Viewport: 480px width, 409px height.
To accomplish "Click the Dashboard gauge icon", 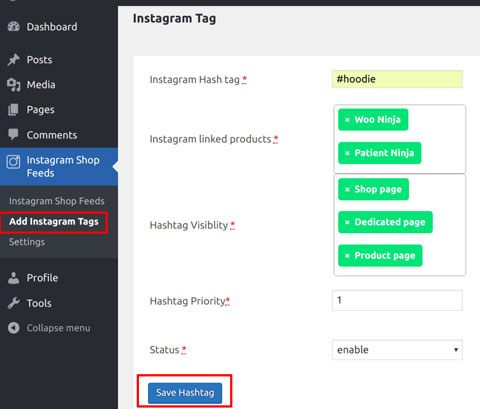I will point(14,27).
